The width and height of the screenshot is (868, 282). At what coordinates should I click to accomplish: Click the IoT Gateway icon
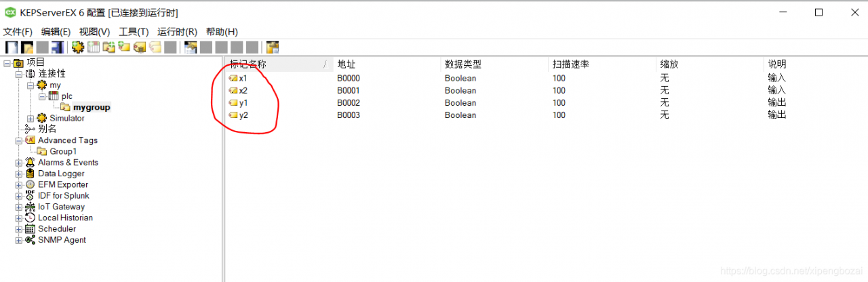click(x=31, y=207)
